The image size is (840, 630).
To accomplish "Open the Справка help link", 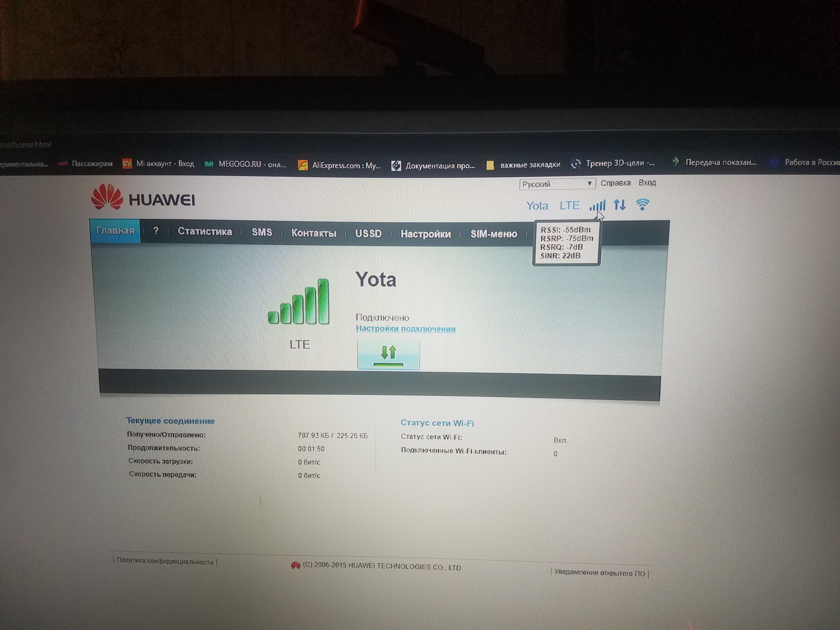I will coord(616,183).
